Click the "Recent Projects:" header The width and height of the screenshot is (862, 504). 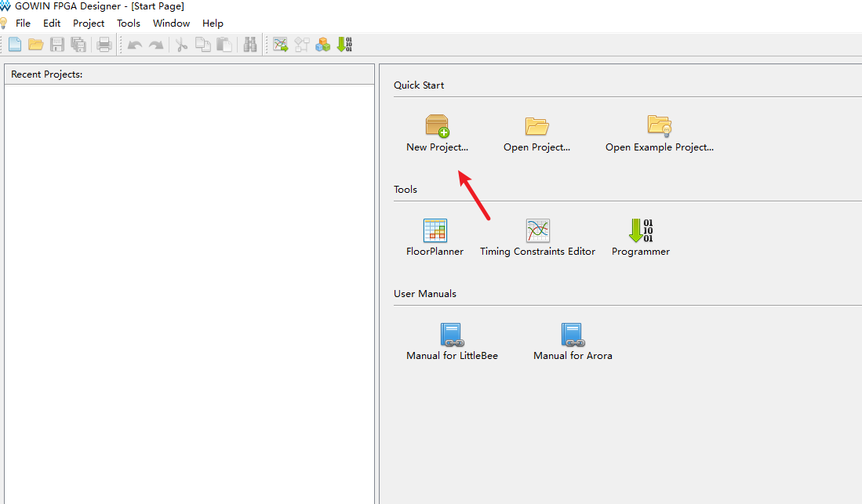click(47, 74)
